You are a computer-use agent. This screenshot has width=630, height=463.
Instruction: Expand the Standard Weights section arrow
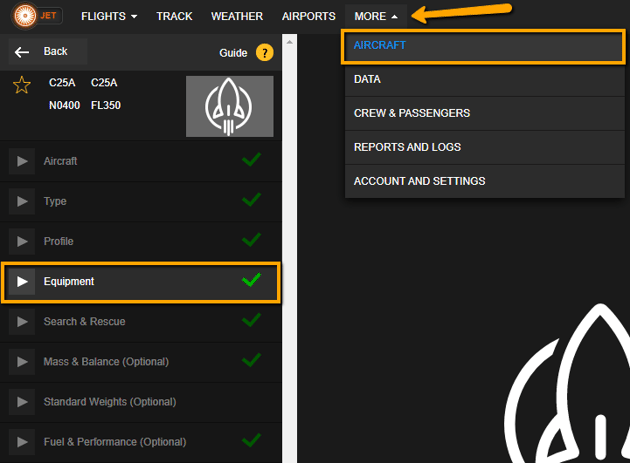click(x=22, y=401)
